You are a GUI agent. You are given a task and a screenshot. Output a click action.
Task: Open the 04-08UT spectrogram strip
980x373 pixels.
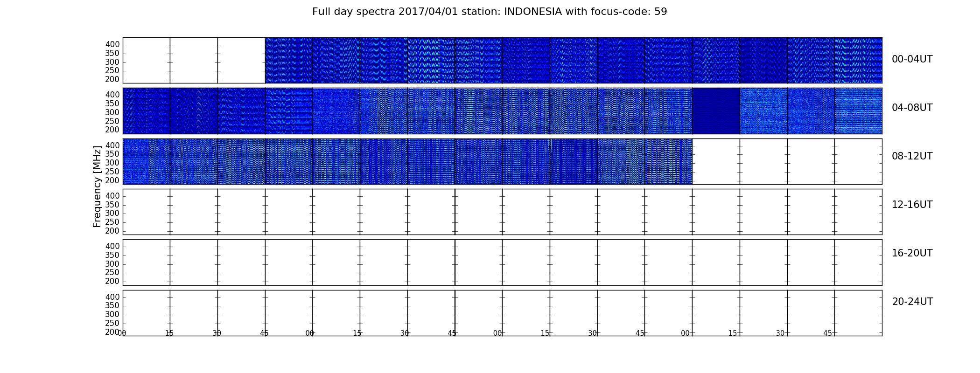[x=502, y=111]
